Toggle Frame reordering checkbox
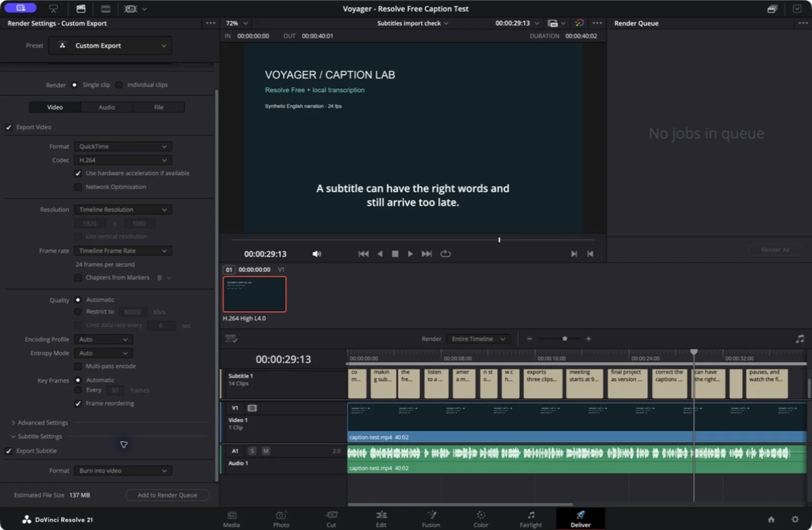The image size is (812, 530). click(78, 404)
